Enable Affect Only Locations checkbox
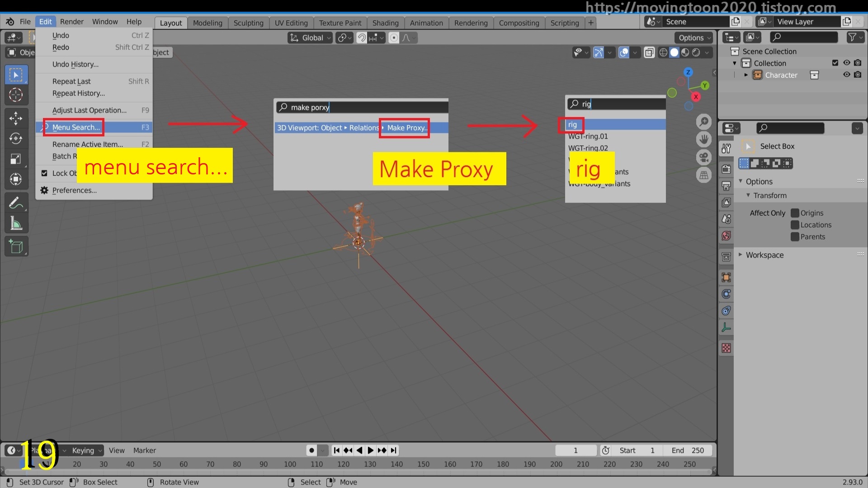Screen dimensions: 868x488 click(795, 225)
